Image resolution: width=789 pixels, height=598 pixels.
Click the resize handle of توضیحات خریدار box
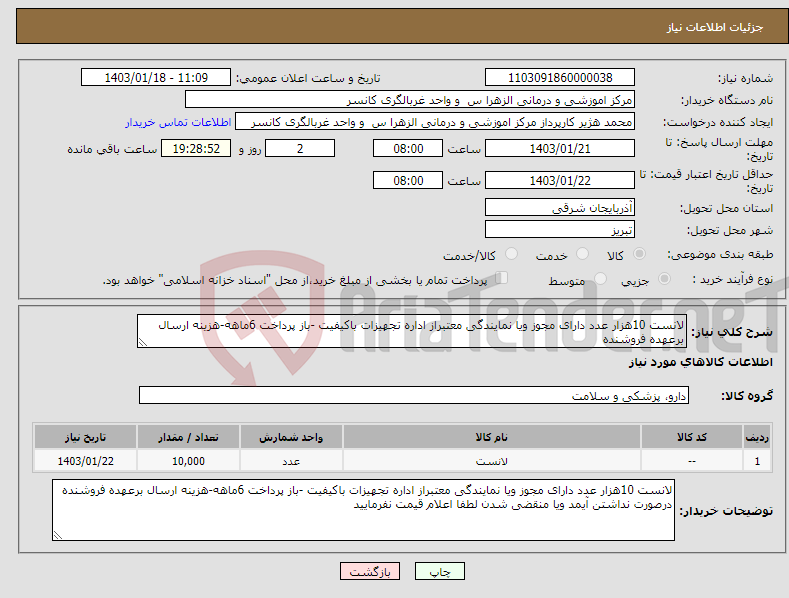point(58,535)
